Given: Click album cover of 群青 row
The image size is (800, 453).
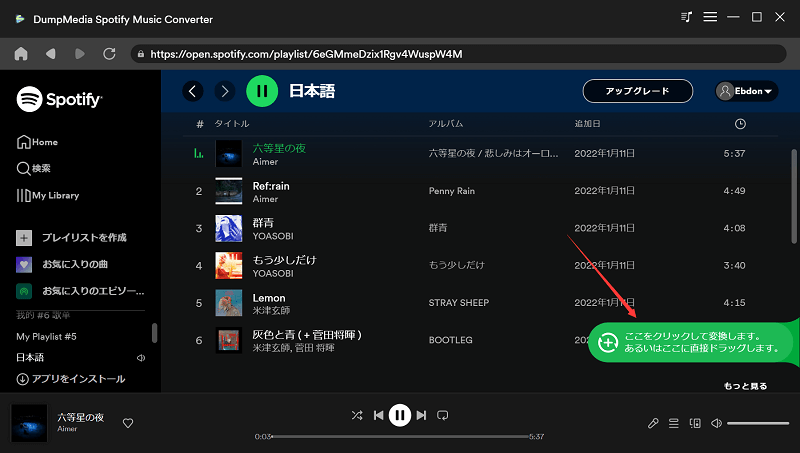Looking at the screenshot, I should 229,228.
